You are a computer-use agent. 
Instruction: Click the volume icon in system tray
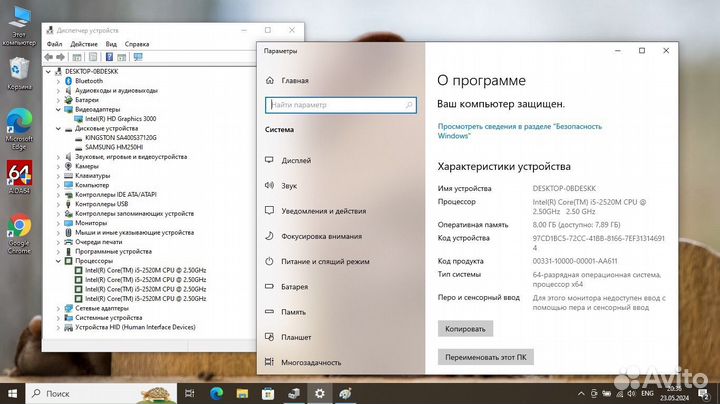pyautogui.click(x=631, y=393)
